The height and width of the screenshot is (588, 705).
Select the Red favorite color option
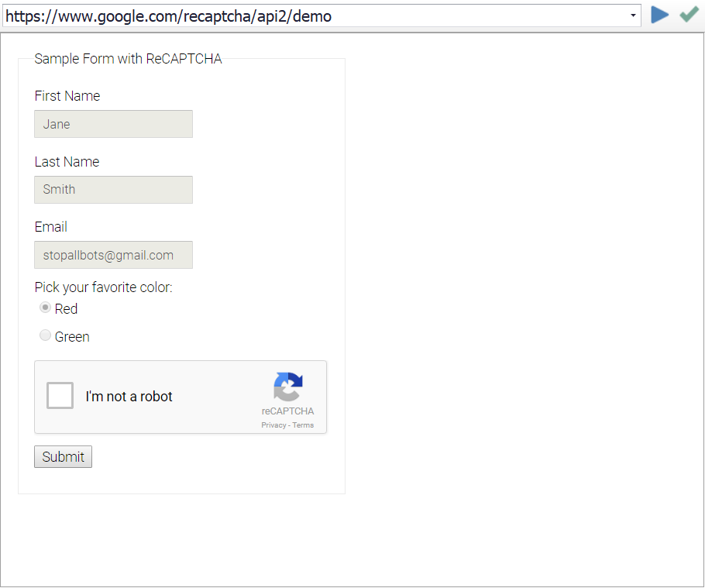tap(45, 308)
